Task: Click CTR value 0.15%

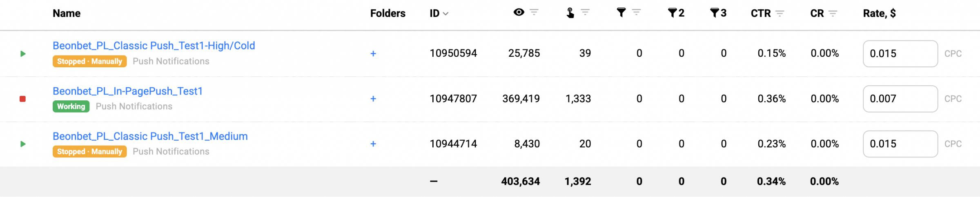Action: tap(772, 53)
